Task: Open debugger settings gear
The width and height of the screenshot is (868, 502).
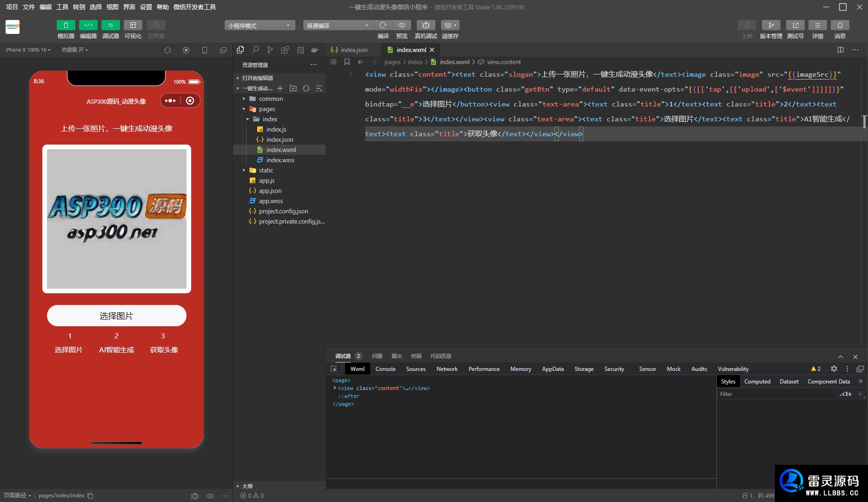Action: point(834,369)
